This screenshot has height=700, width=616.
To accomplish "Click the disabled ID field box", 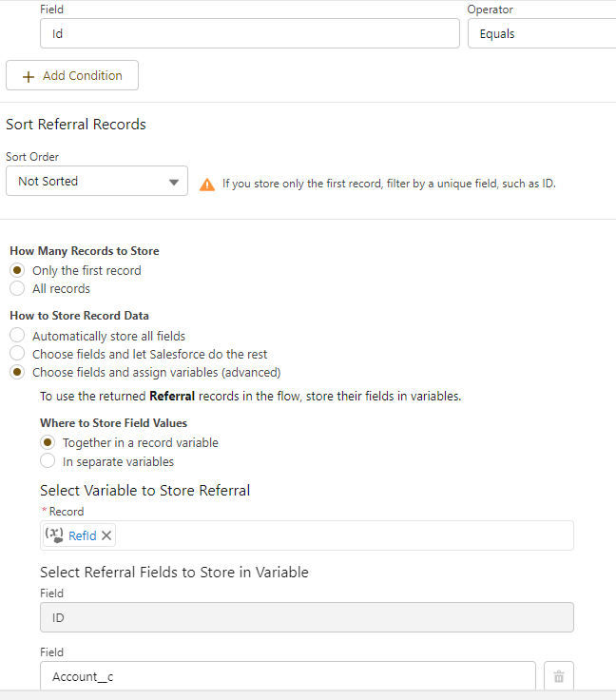I will pos(306,617).
